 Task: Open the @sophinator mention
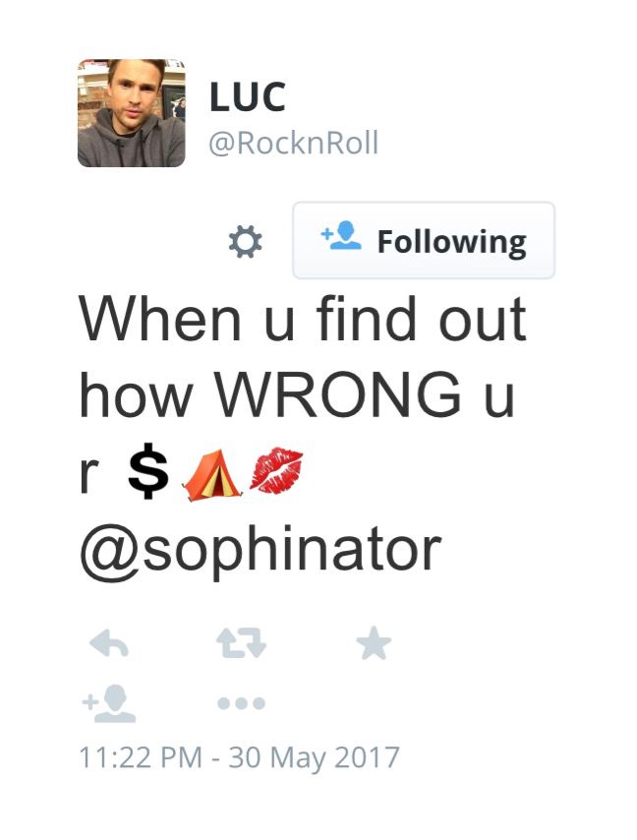(261, 551)
